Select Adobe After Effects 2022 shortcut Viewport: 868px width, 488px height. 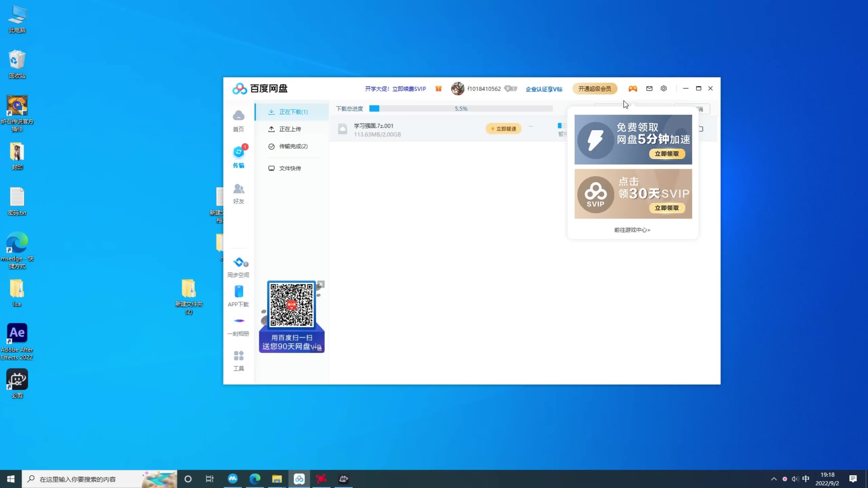pos(17,342)
